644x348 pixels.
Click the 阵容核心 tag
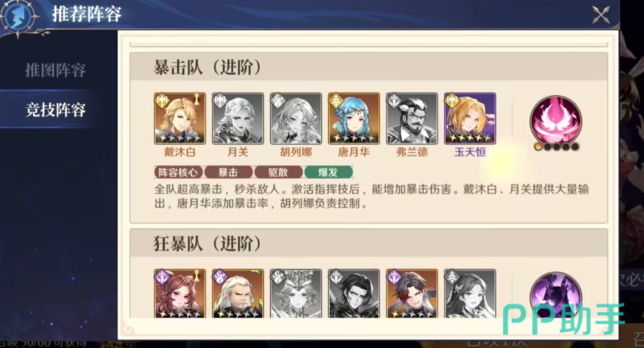pyautogui.click(x=178, y=172)
